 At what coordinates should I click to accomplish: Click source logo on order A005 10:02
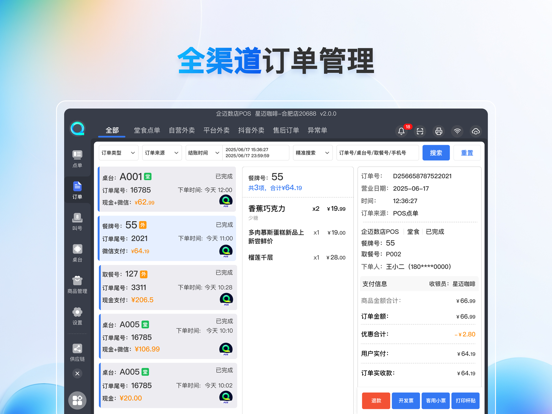(x=226, y=397)
